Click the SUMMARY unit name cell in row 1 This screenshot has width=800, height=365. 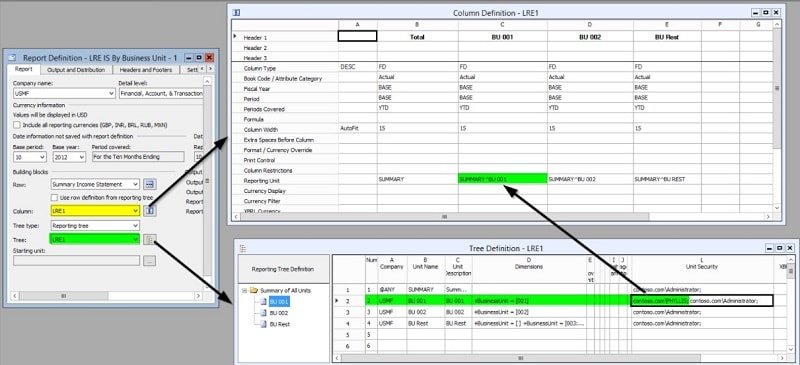[x=425, y=289]
